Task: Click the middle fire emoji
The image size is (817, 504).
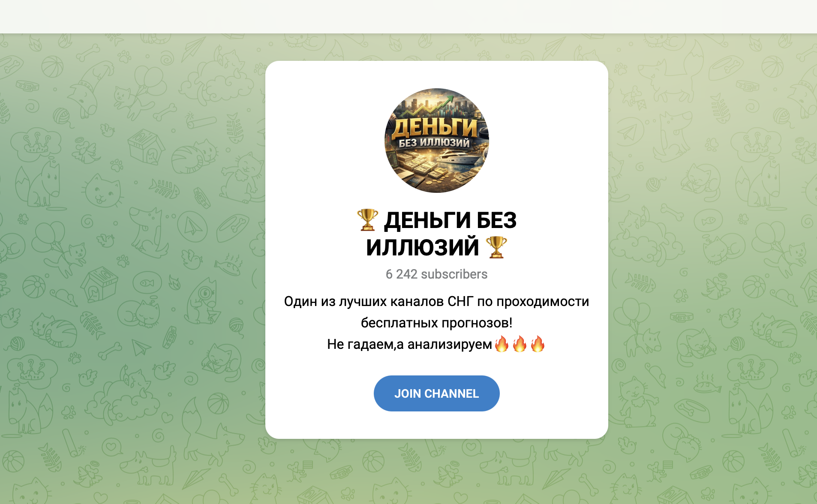Action: [x=520, y=344]
